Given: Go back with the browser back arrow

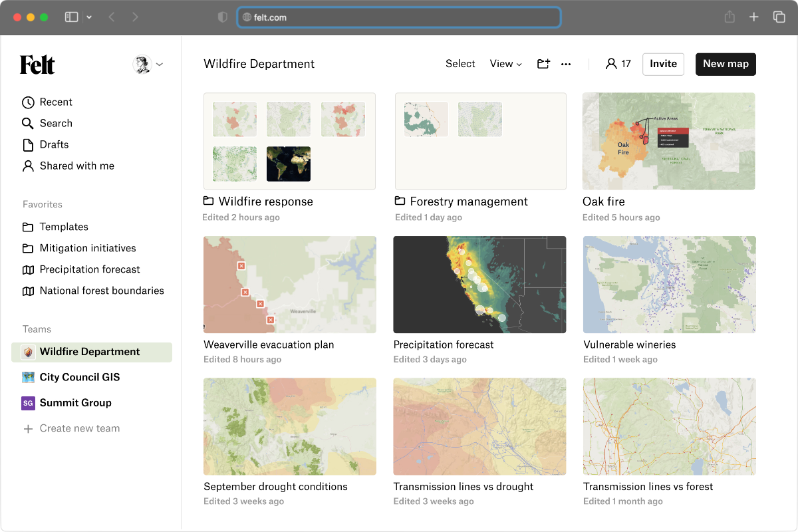Looking at the screenshot, I should (x=112, y=17).
